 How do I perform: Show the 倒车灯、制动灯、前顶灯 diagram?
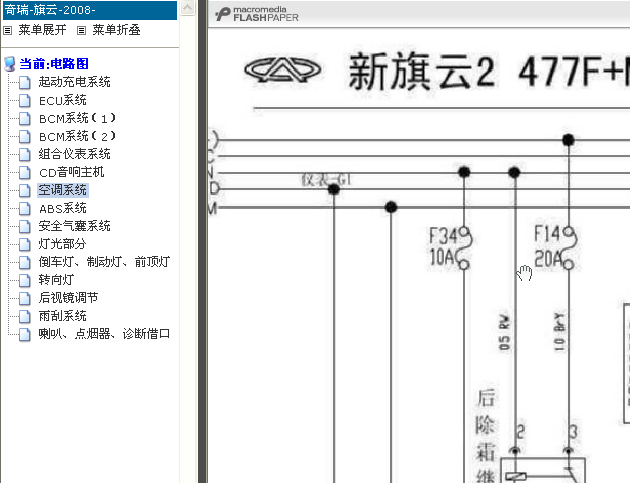point(104,262)
